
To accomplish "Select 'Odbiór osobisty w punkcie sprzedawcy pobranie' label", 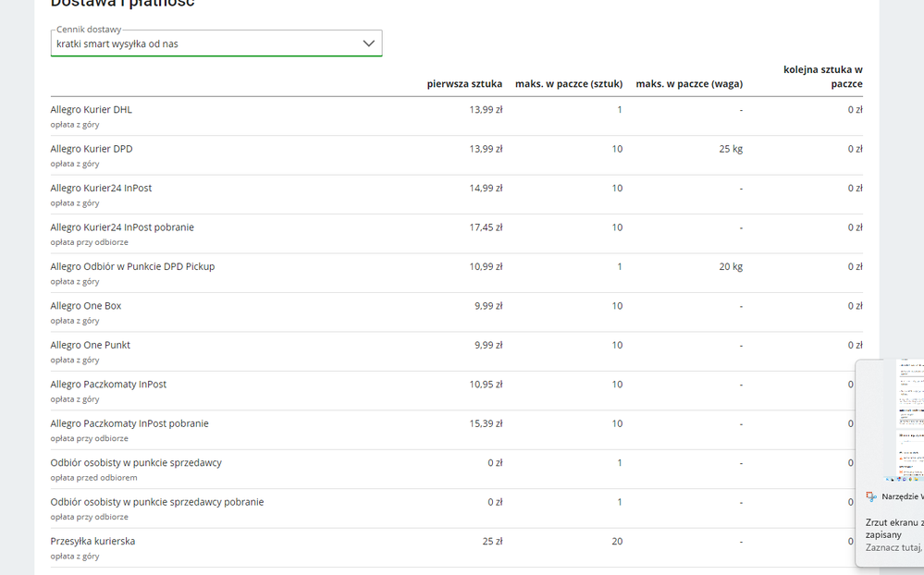I will point(157,502).
